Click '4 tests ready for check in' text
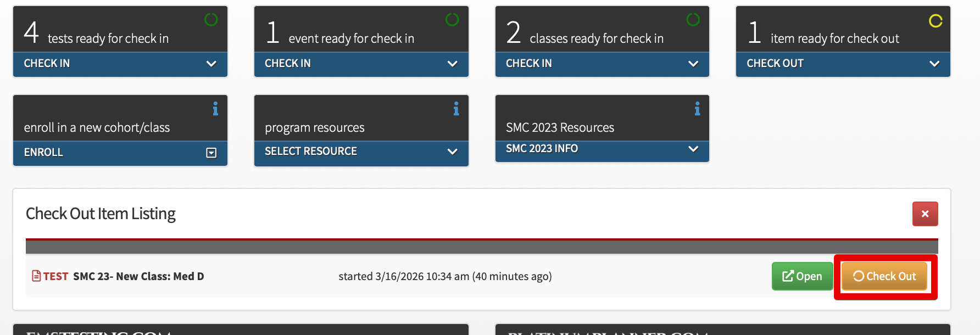The width and height of the screenshot is (980, 335). point(97,33)
